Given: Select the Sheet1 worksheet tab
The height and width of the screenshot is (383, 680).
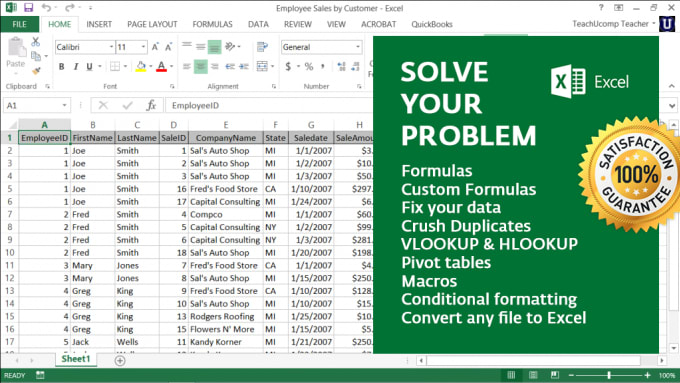Looking at the screenshot, I should 76,359.
